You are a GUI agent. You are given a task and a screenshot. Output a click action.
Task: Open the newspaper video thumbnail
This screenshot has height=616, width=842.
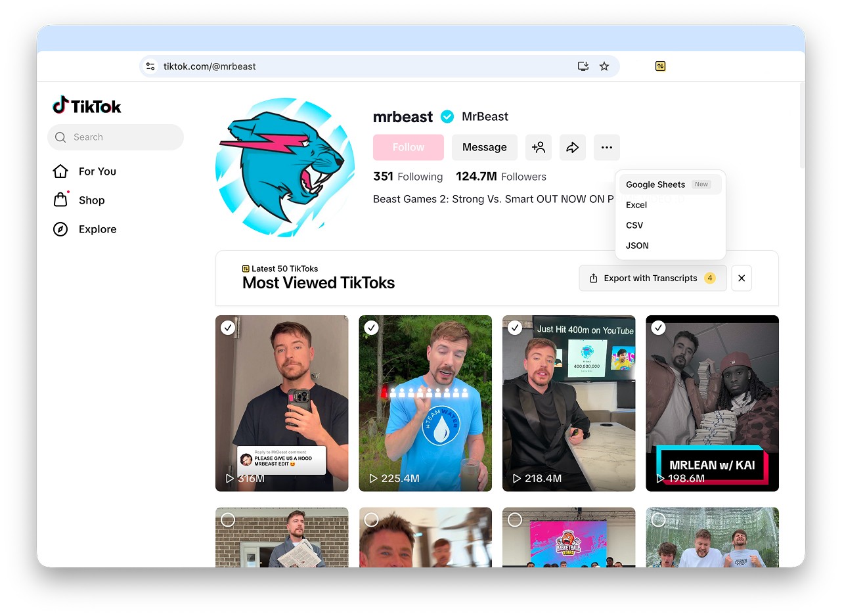point(282,537)
